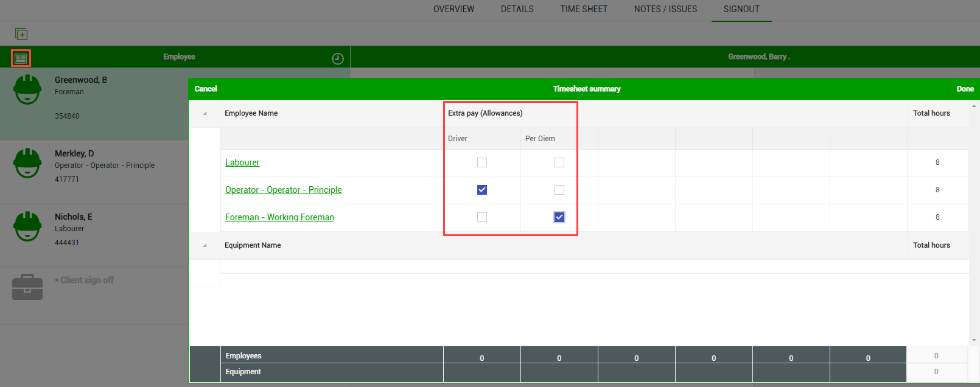
Task: Uncheck Per Diem for Working Foreman
Action: (559, 217)
